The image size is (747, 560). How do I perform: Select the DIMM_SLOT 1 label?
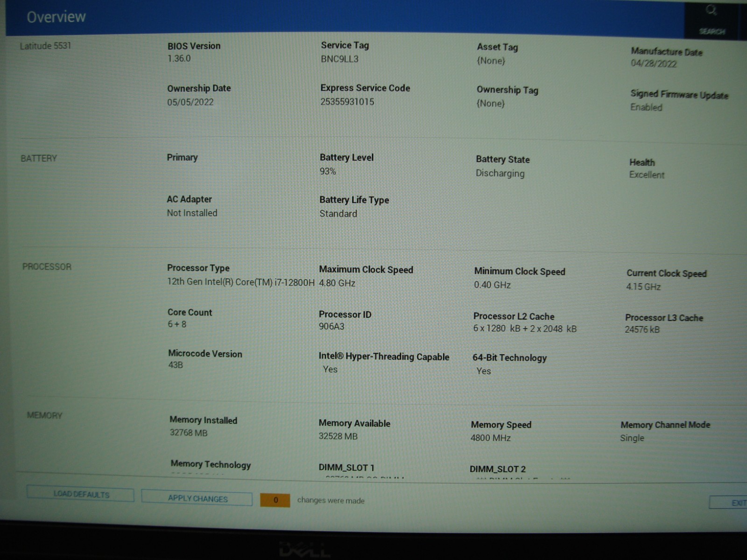point(346,468)
